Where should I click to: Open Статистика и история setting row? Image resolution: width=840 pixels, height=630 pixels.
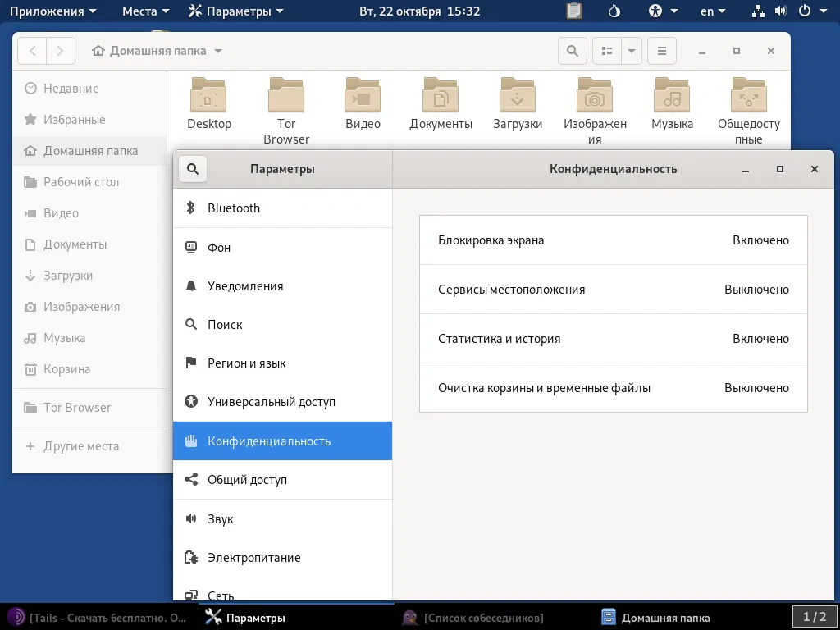click(x=613, y=339)
